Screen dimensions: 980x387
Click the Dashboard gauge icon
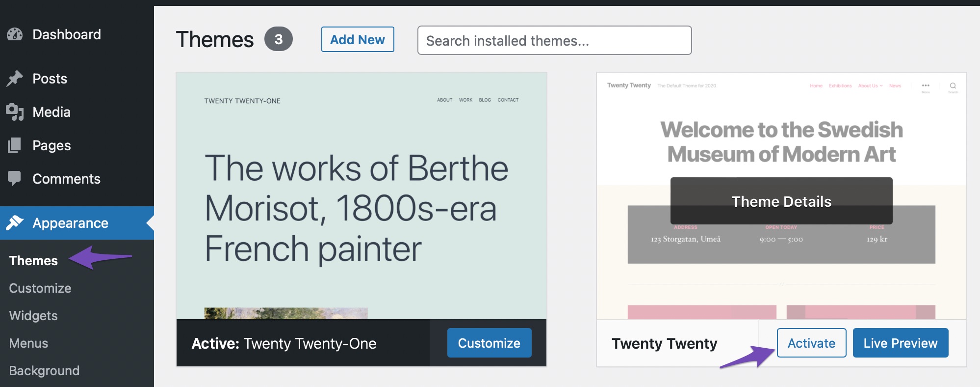point(15,34)
